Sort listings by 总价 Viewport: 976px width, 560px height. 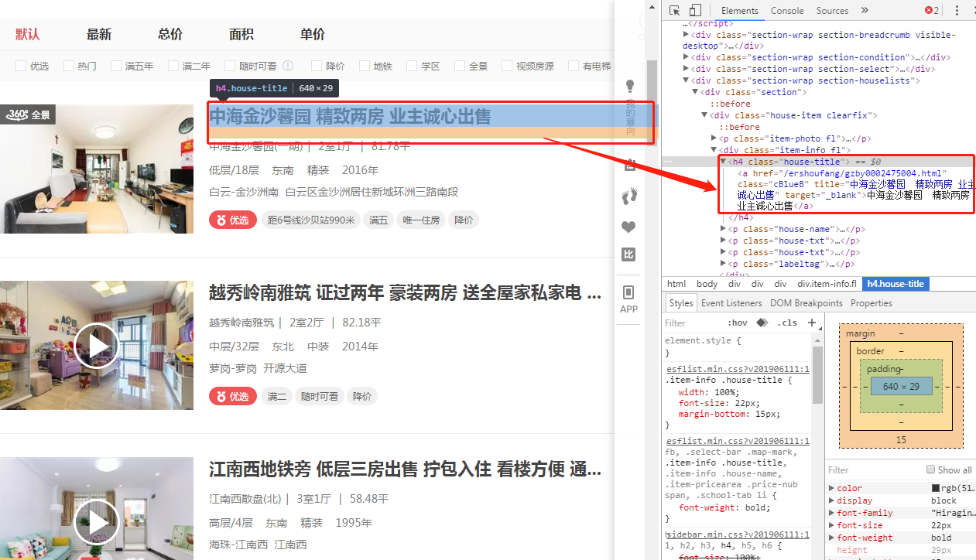click(x=170, y=34)
